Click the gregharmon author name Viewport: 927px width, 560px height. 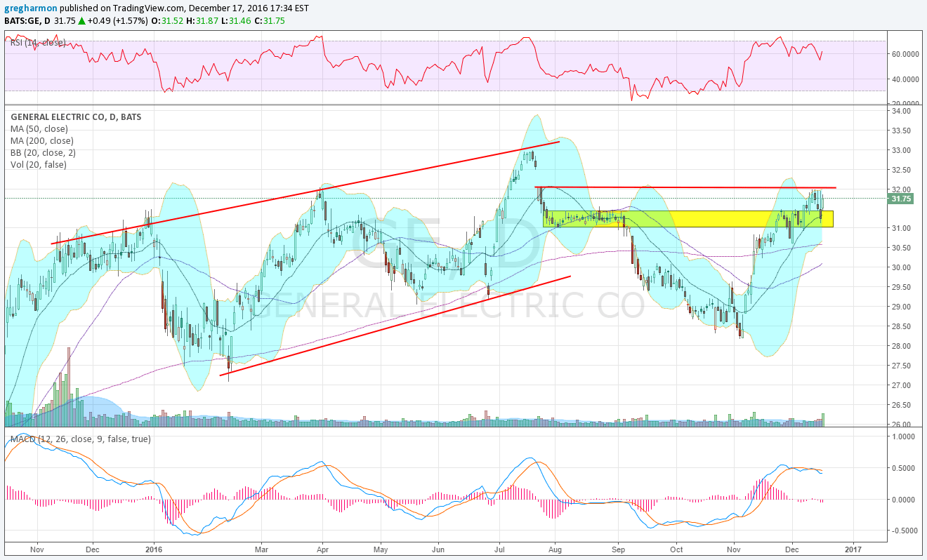32,8
